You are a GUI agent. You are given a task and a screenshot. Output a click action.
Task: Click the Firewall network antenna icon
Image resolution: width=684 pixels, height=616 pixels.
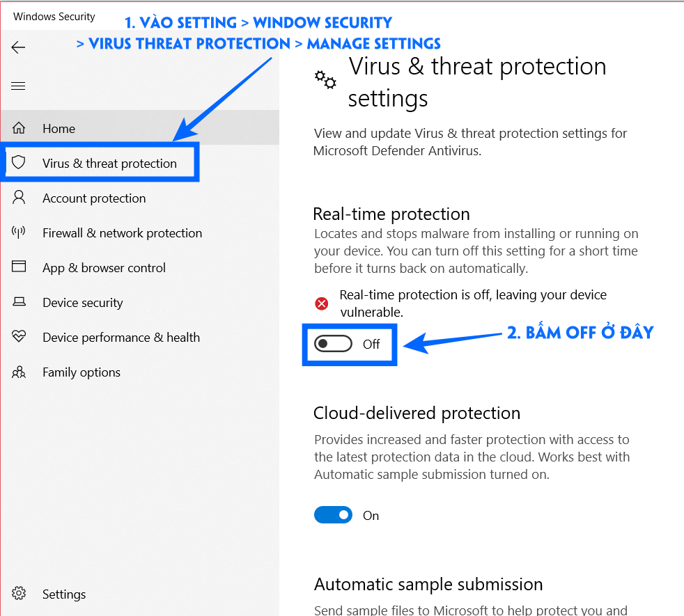(x=18, y=232)
